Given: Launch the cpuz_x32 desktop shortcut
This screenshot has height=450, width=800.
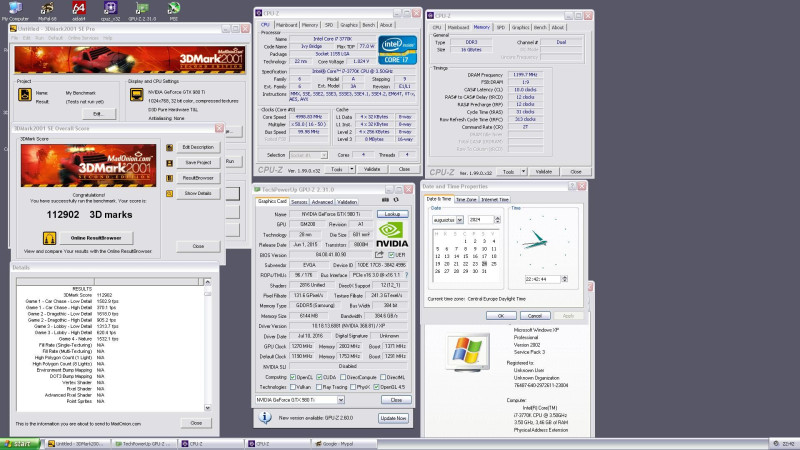Looking at the screenshot, I should [x=110, y=8].
